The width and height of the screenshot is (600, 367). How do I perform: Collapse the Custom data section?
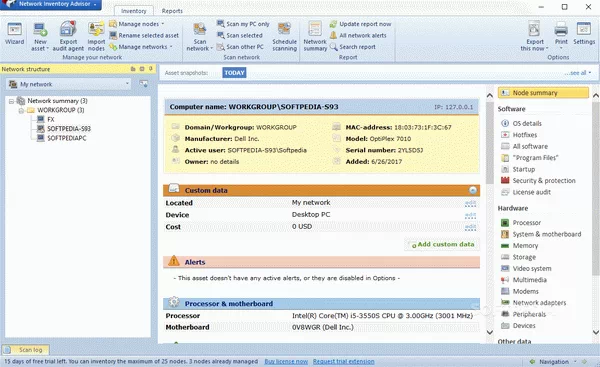pyautogui.click(x=473, y=190)
